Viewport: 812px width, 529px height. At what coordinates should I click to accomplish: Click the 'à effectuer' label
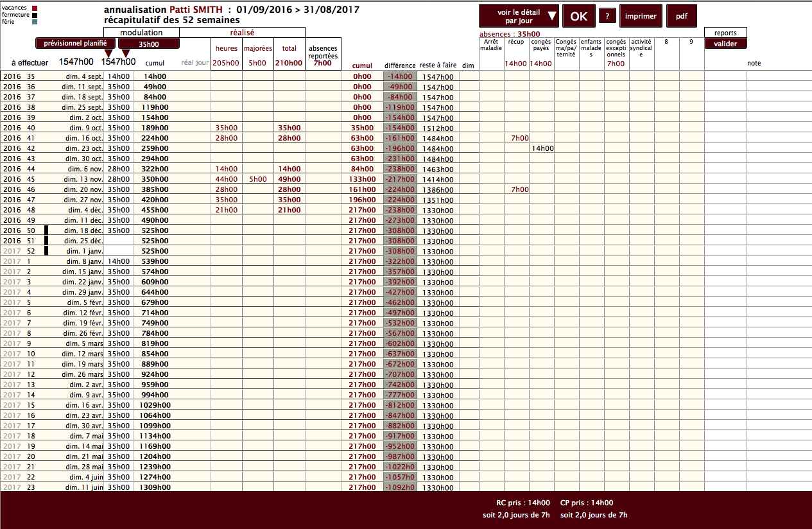[30, 62]
